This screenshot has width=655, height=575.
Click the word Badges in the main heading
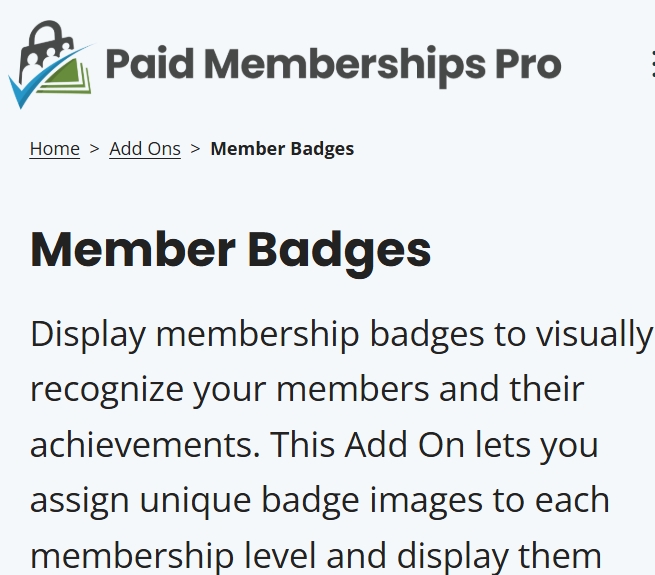point(339,252)
